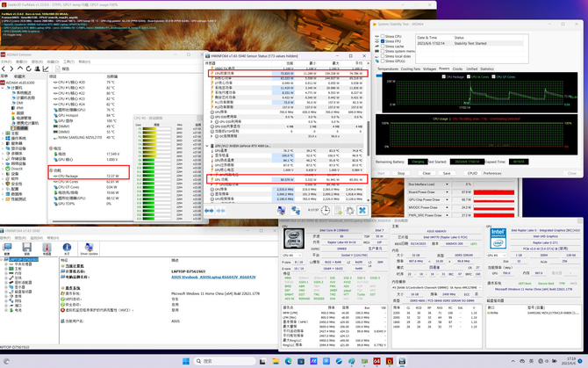This screenshot has height=368, width=588.
Task: Toggle CPU Package graph checkbox
Action: [x=444, y=76]
